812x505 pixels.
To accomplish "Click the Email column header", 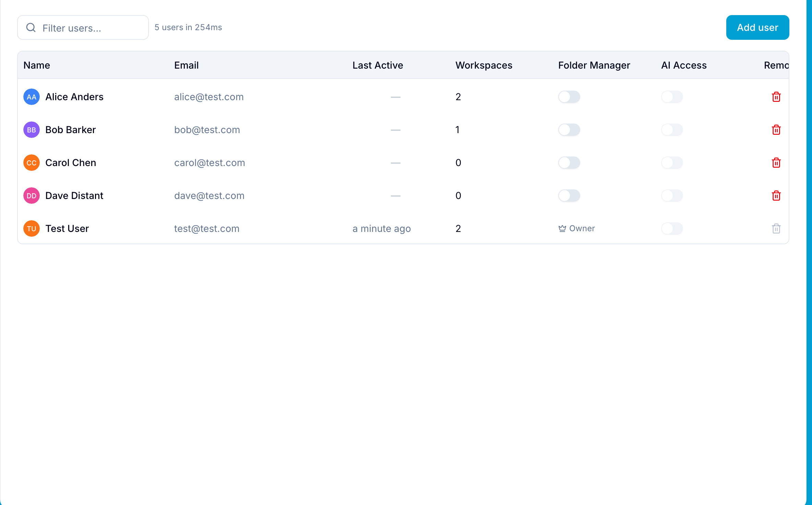I will tap(187, 65).
